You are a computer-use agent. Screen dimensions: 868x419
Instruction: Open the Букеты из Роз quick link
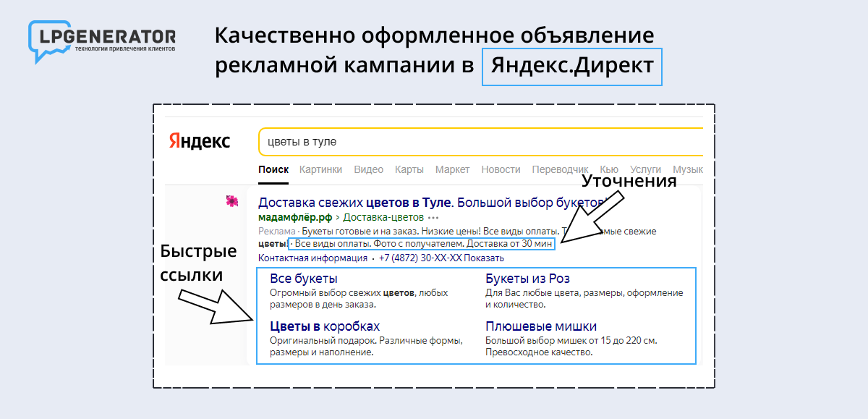(528, 279)
